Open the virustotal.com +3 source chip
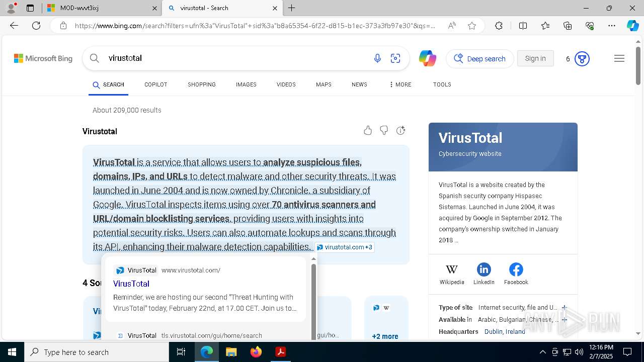The height and width of the screenshot is (362, 644). click(x=345, y=247)
